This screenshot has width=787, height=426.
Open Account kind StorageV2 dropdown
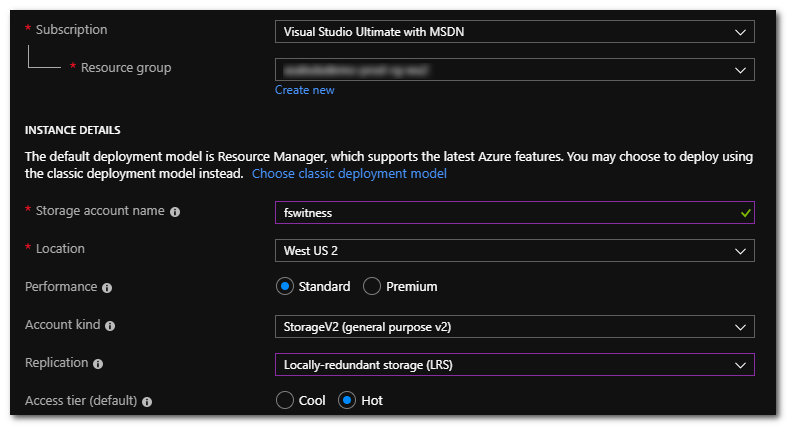click(514, 327)
